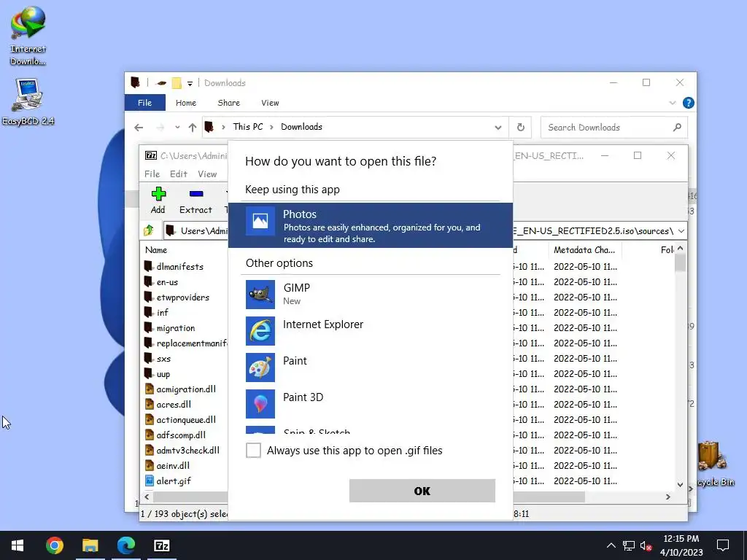Open the Windows Start menu
This screenshot has width=747, height=560.
coord(18,545)
